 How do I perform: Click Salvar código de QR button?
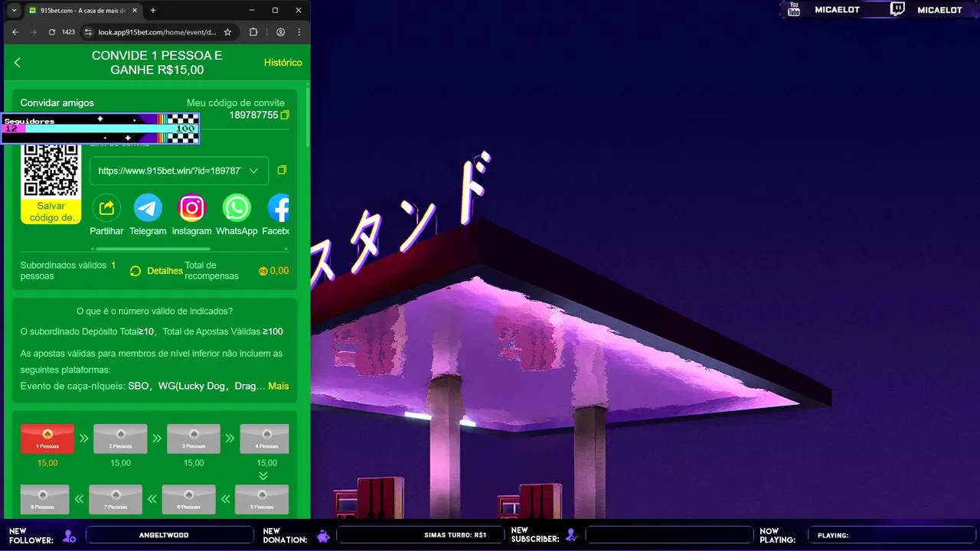51,211
